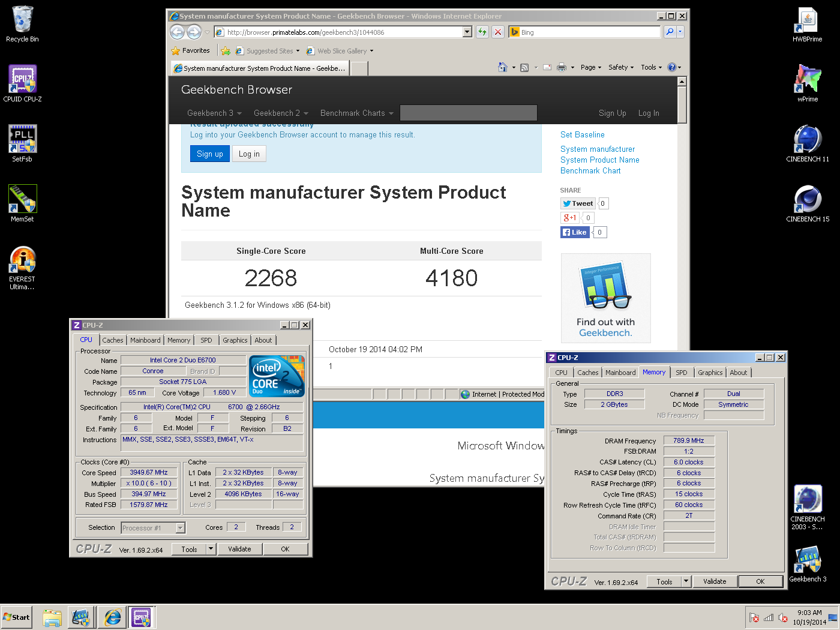Image resolution: width=840 pixels, height=630 pixels.
Task: Select About tab in CPU-Z Memory window
Action: [x=739, y=373]
